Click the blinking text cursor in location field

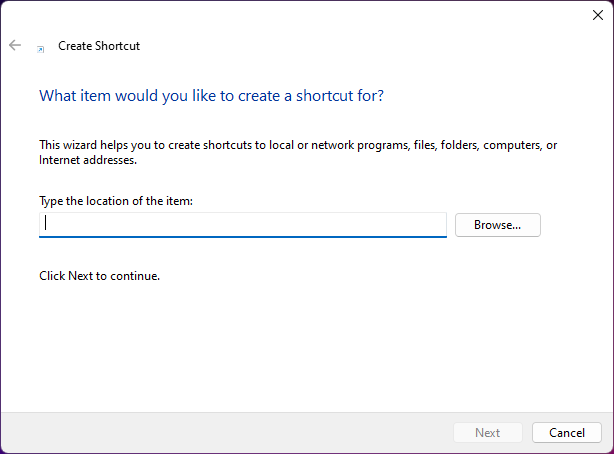46,223
